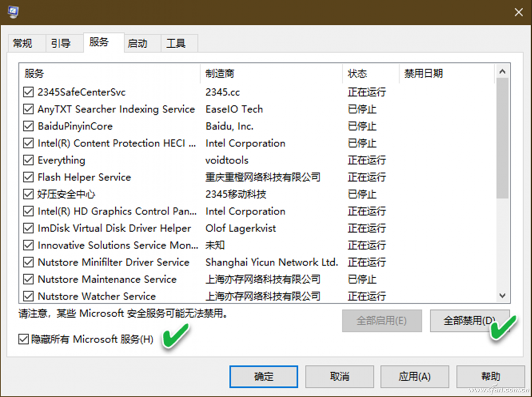The height and width of the screenshot is (397, 532).
Task: Uncheck the 2345SafeCenterSvc service checkbox
Action: [28, 92]
